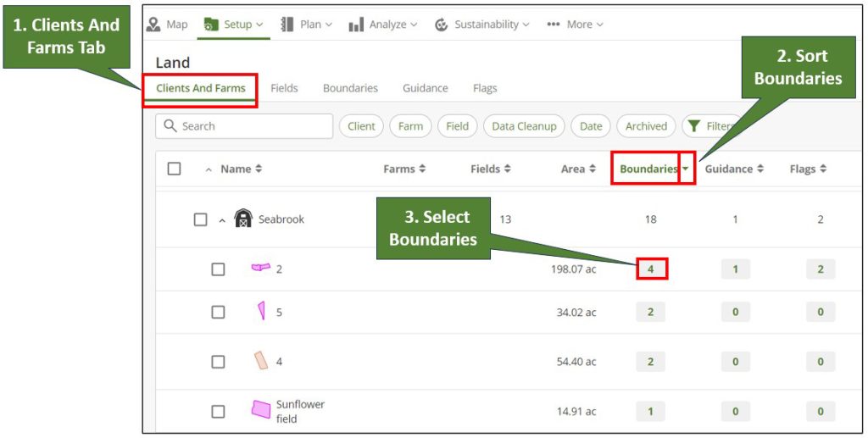
Task: Click field 2 shape thumbnail
Action: [x=261, y=268]
